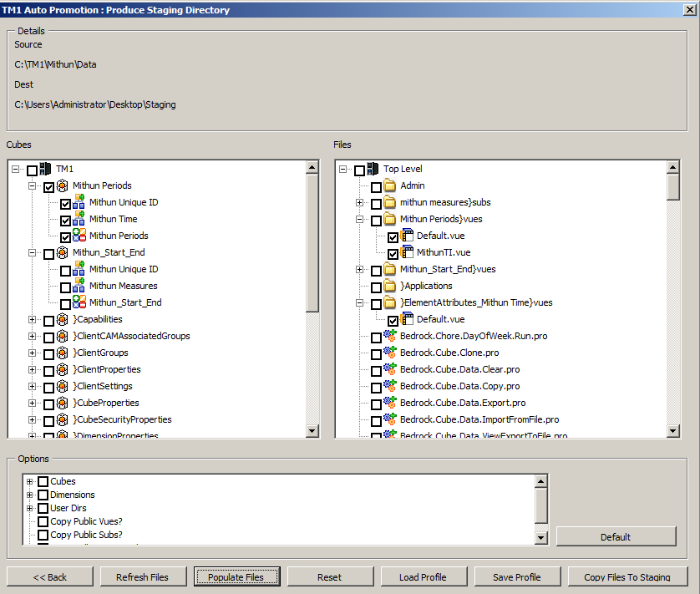Click the Mithun Time dimension icon
The image size is (700, 594).
click(x=79, y=219)
